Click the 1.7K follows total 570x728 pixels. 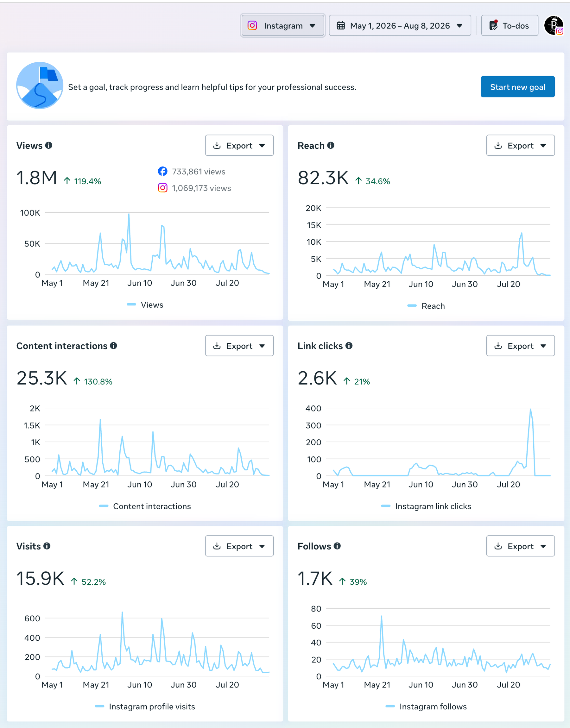(x=315, y=578)
